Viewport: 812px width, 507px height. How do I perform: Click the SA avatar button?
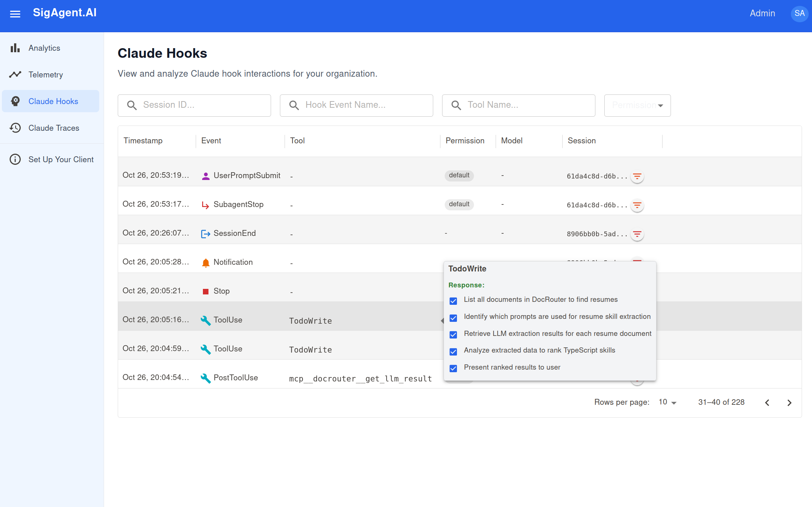click(x=799, y=13)
